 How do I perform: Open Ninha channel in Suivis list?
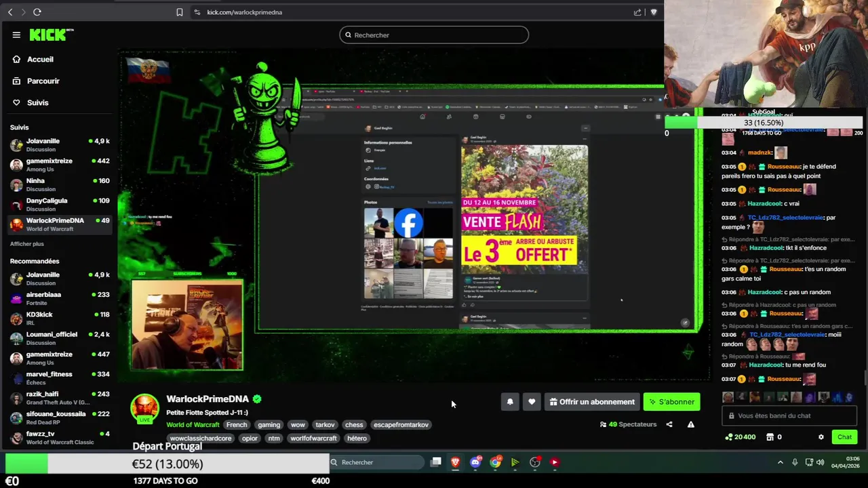tap(60, 184)
